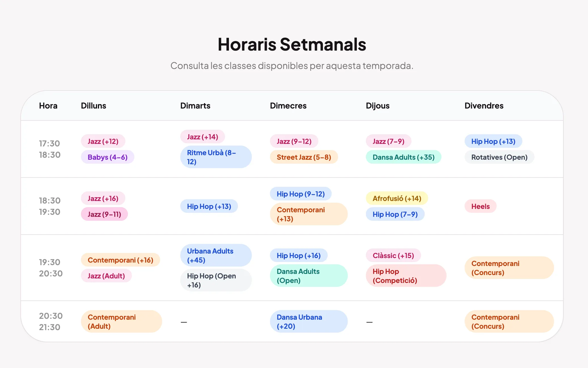Select the Jazz (+12) class pill
The height and width of the screenshot is (368, 588).
[x=103, y=141]
